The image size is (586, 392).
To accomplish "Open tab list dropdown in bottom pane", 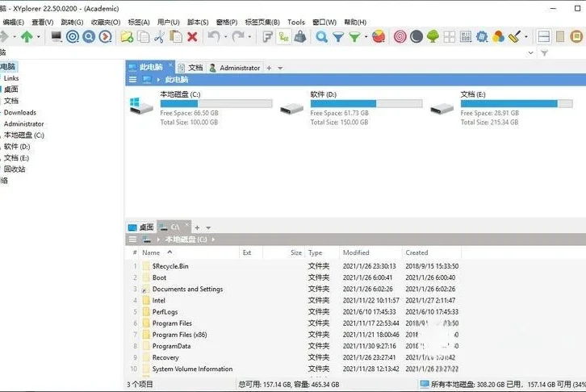I will 208,227.
